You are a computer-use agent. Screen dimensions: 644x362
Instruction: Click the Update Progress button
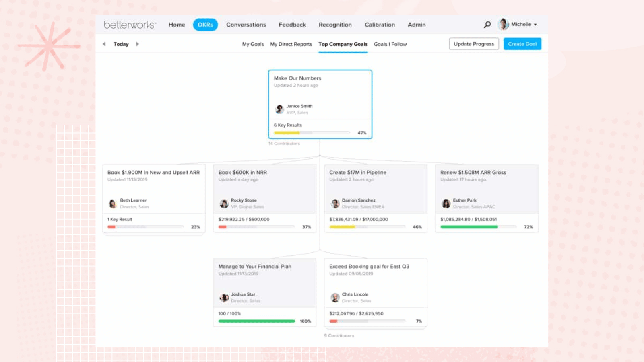click(x=474, y=44)
